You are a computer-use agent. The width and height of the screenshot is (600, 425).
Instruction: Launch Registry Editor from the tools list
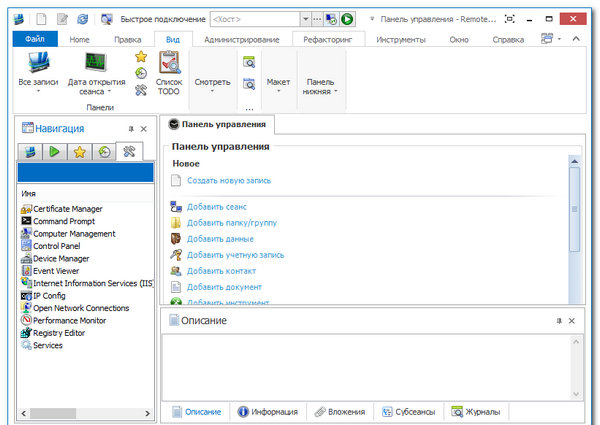59,333
